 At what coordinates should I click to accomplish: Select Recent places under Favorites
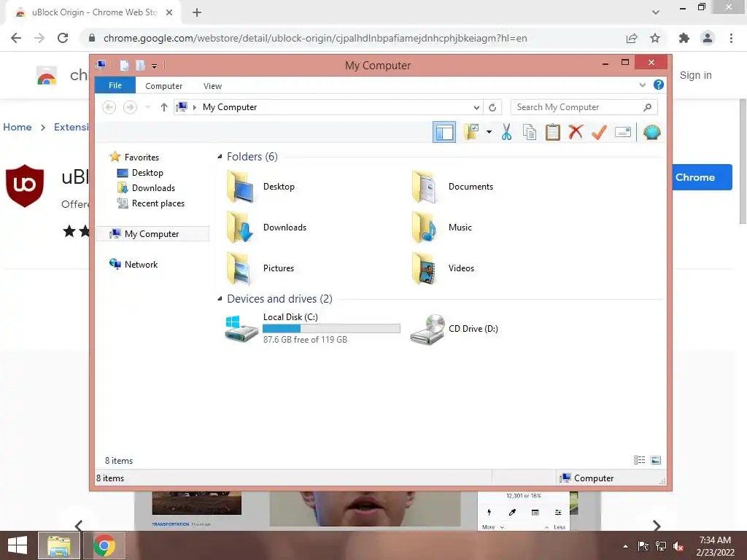[x=150, y=203]
